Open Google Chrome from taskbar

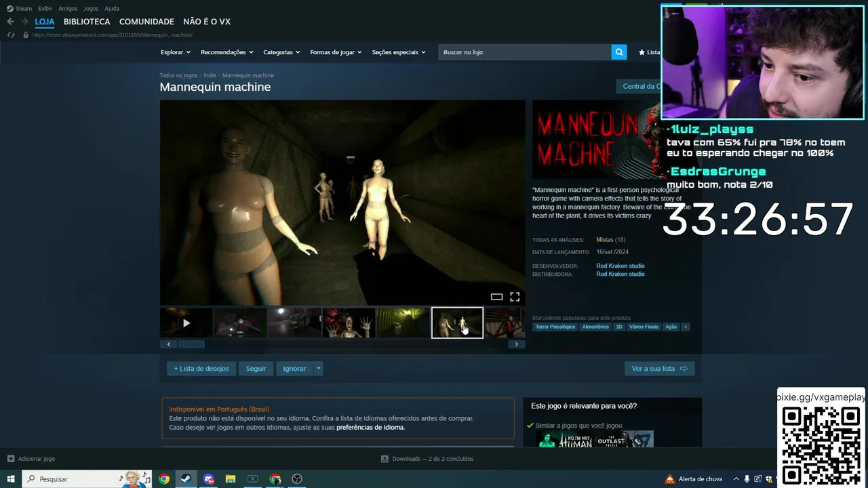164,479
